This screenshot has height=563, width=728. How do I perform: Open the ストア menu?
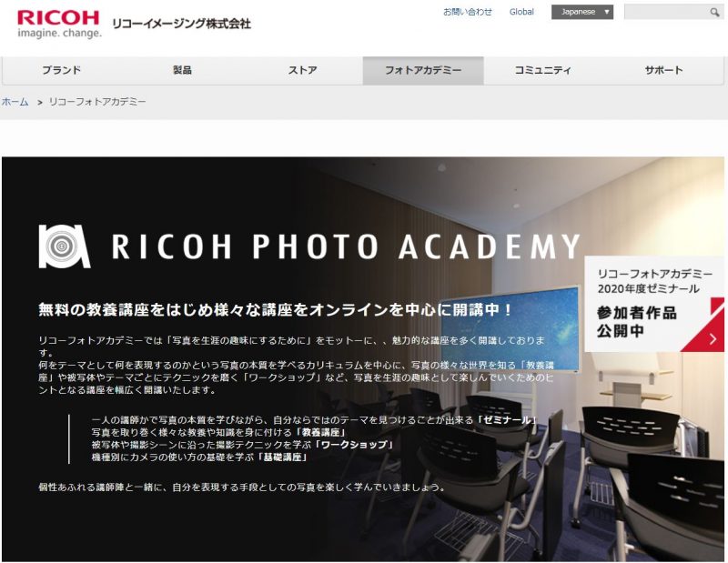tap(302, 71)
